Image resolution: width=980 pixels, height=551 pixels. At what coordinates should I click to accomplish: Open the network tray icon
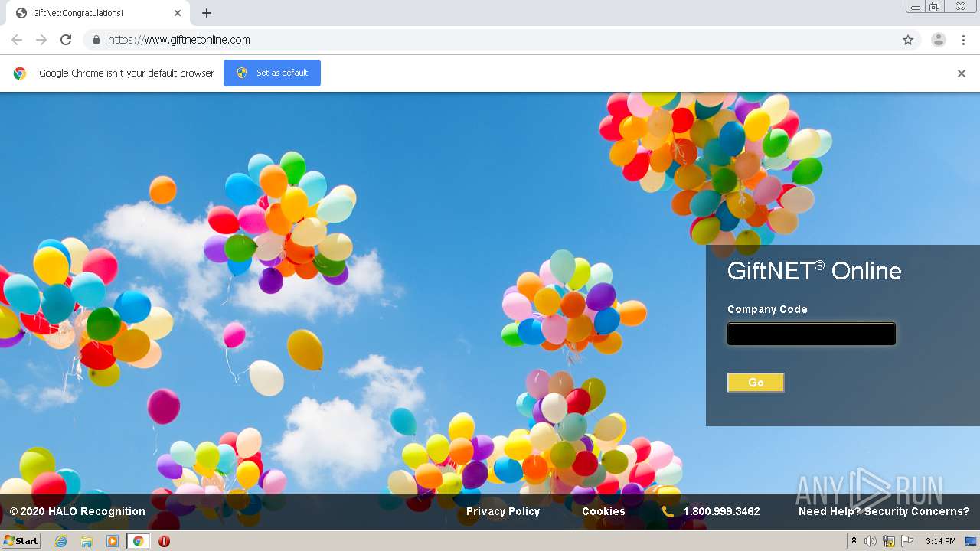(x=889, y=541)
